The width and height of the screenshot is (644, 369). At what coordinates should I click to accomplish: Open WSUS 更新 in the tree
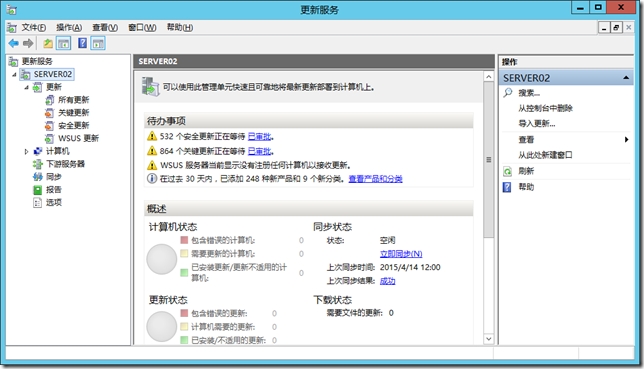(78, 138)
